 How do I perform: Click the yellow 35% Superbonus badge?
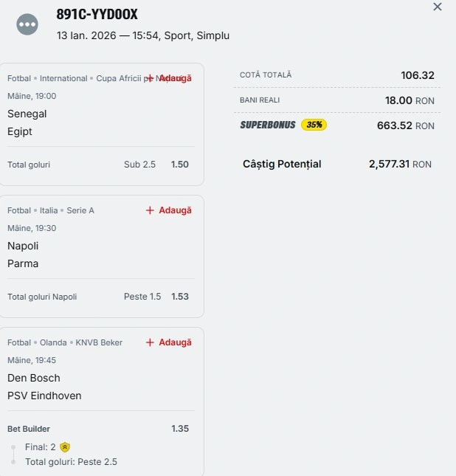[x=314, y=125]
